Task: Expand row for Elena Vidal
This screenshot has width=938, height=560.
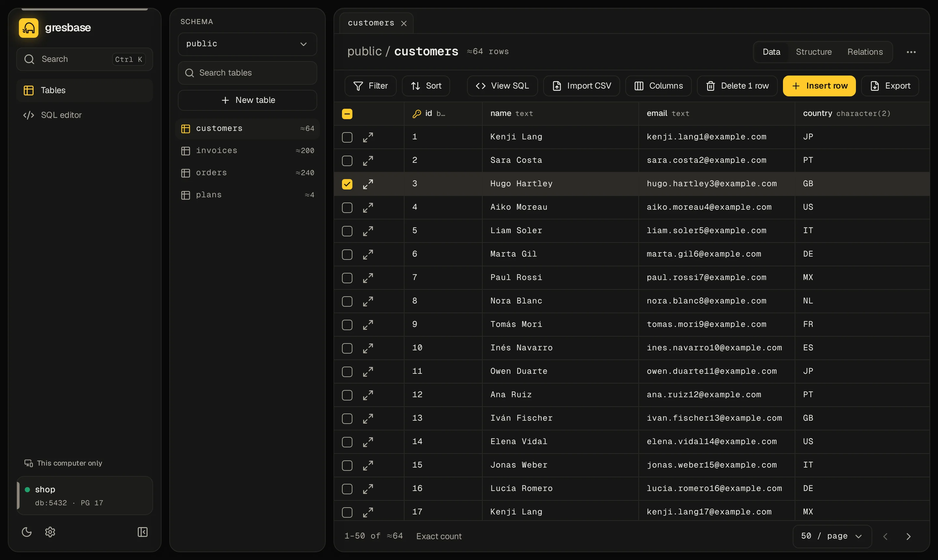Action: (x=368, y=442)
